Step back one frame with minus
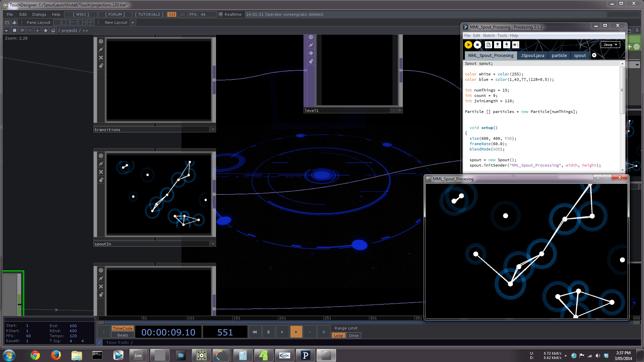This screenshot has height=362, width=644. pos(310,332)
